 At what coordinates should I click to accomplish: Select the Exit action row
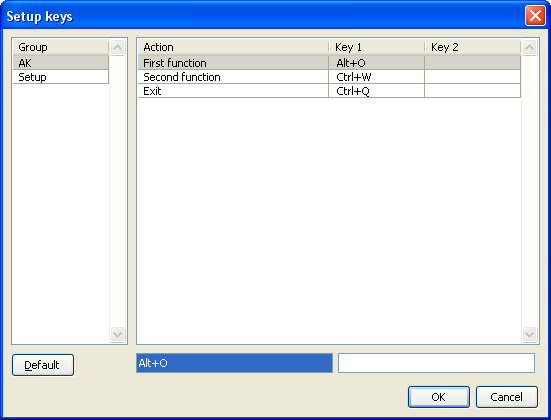pyautogui.click(x=329, y=91)
